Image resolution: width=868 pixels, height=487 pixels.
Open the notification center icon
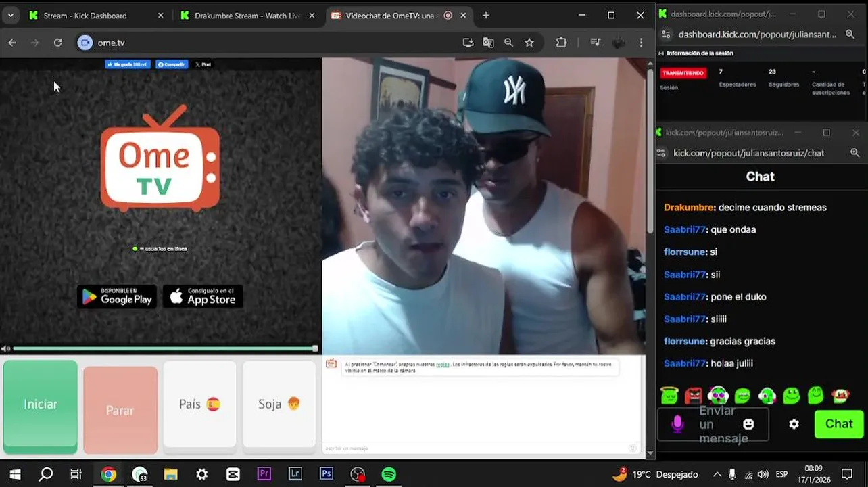[x=847, y=474]
